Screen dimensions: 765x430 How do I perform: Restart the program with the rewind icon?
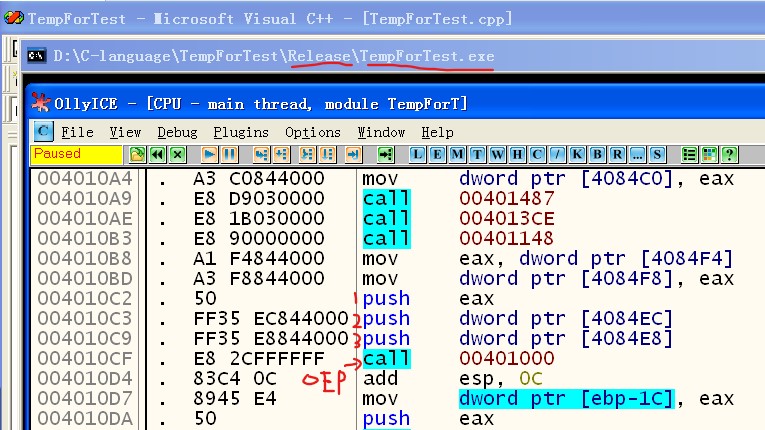[157, 154]
